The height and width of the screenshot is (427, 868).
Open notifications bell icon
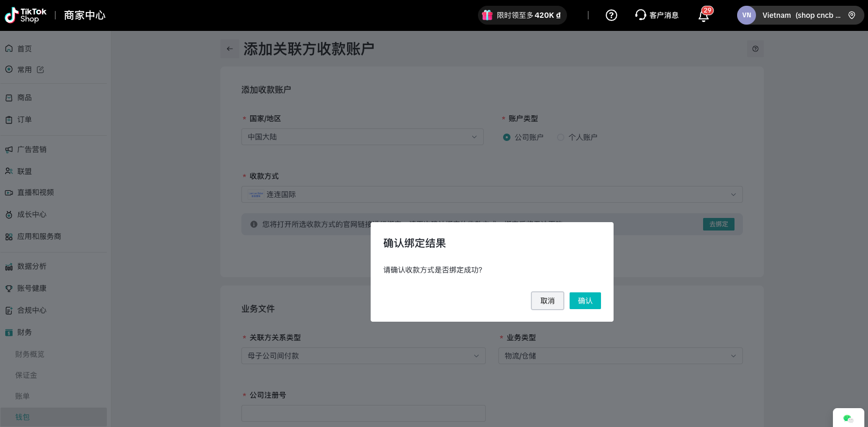point(704,16)
